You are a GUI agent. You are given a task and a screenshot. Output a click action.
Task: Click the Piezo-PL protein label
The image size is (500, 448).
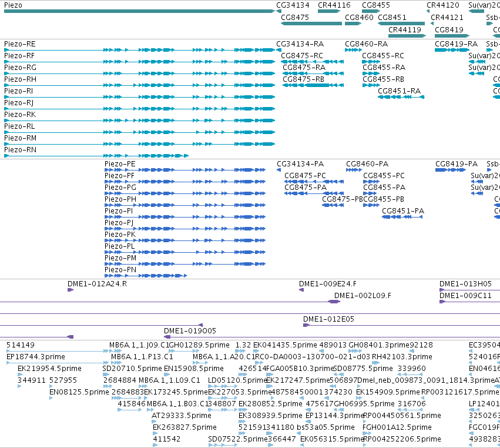tap(120, 246)
